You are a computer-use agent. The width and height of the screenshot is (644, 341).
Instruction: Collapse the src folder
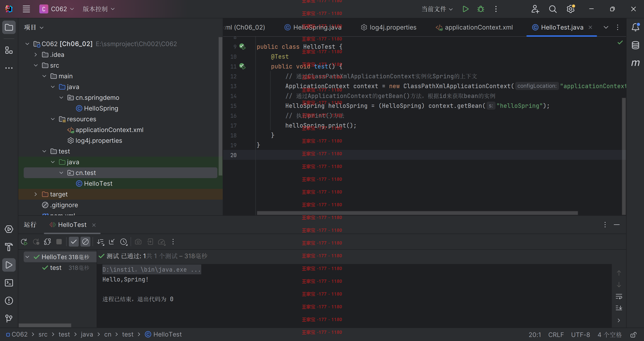[x=36, y=65]
